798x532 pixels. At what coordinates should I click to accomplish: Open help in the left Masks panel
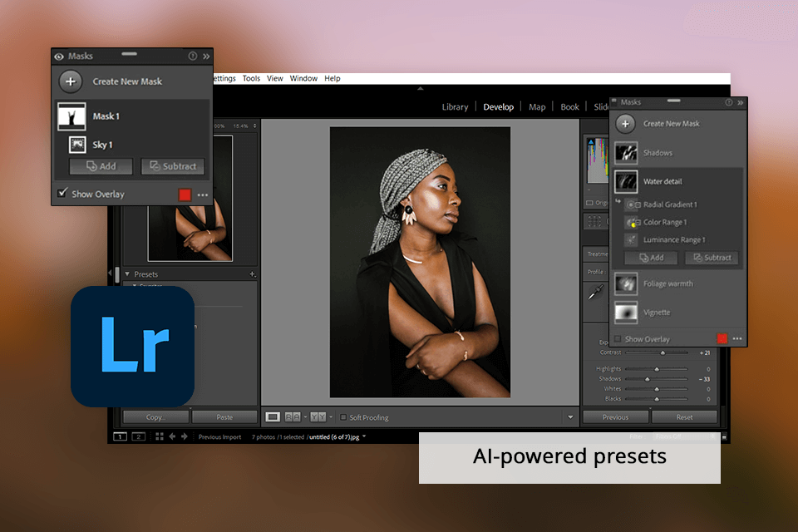(192, 56)
